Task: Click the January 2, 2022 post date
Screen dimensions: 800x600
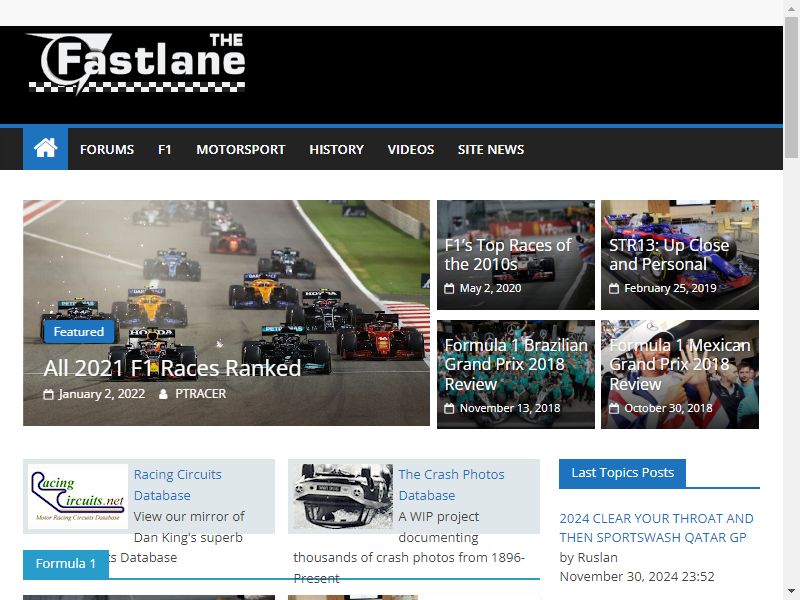Action: (x=102, y=394)
